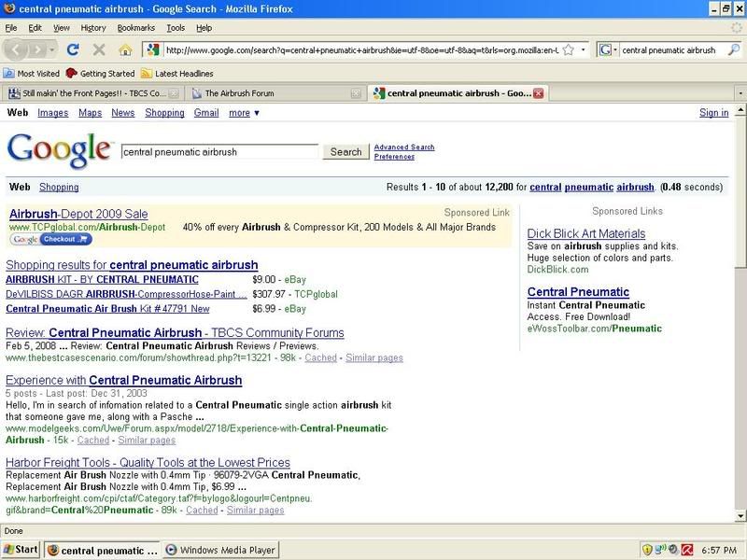Screen dimensions: 747x560
Task: Open the Central Pneumatic sponsored link
Action: (578, 292)
